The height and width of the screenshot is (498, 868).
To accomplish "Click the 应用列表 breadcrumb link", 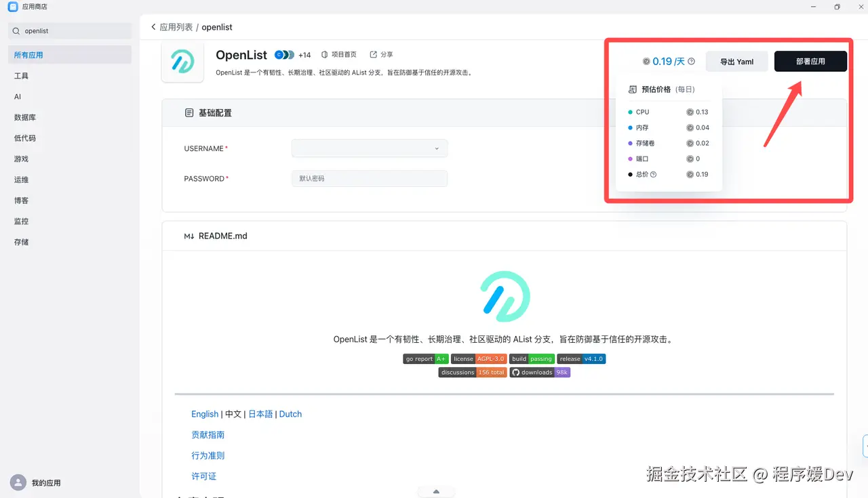I will pos(176,27).
